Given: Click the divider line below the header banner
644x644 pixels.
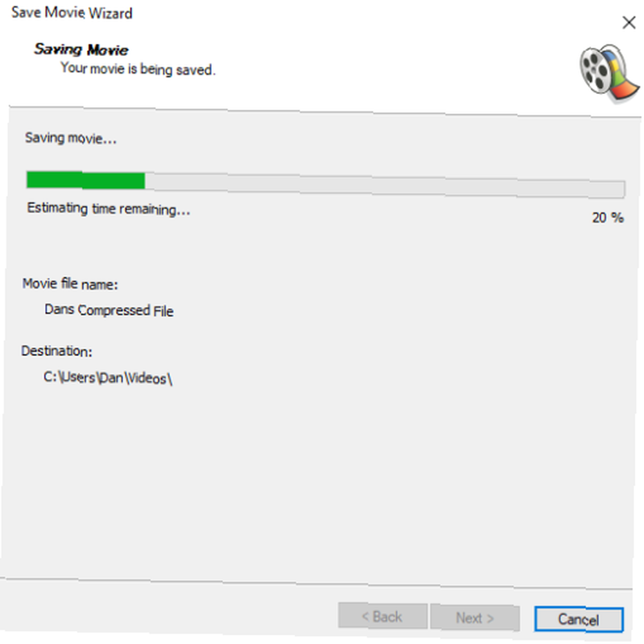Looking at the screenshot, I should click(325, 111).
